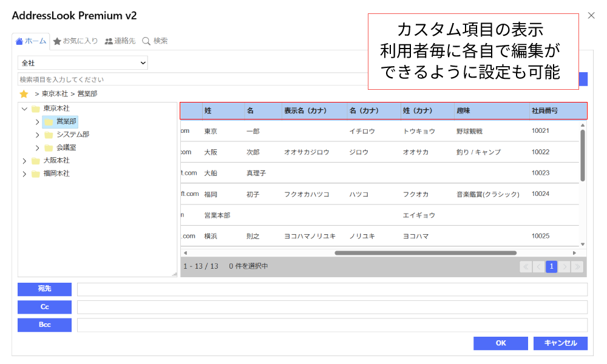Add selection using 宛先 button
This screenshot has width=607, height=364.
[44, 289]
